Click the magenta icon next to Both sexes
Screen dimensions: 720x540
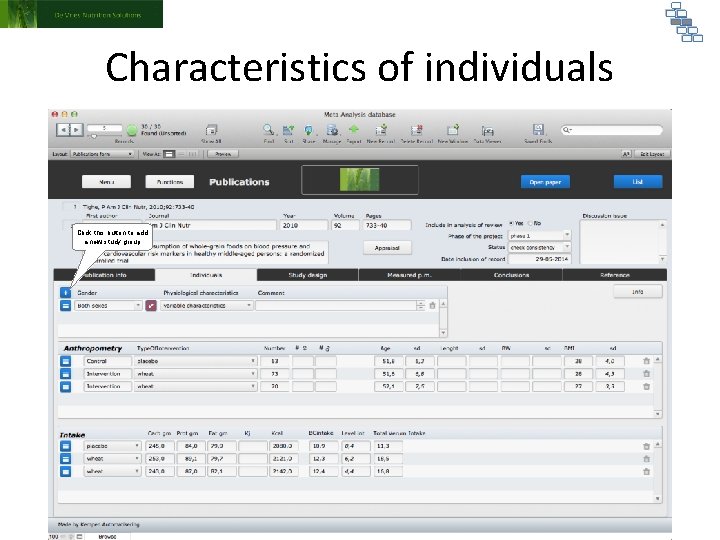151,305
